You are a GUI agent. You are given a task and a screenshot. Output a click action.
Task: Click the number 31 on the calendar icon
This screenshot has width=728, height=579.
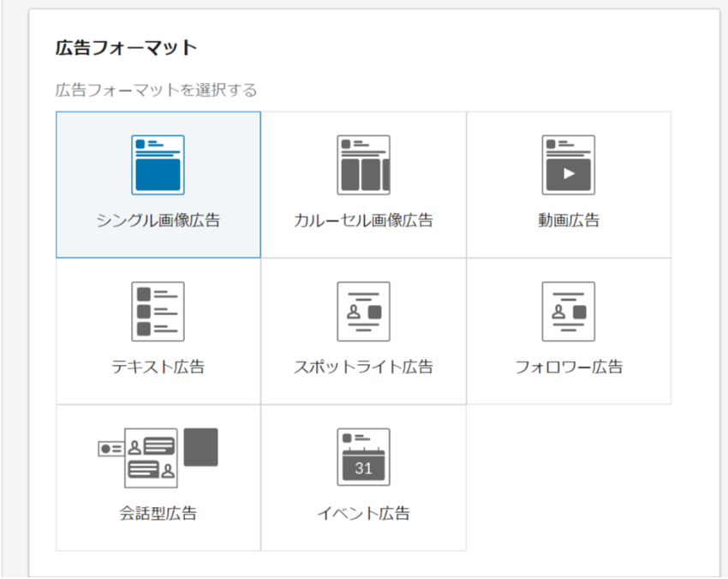(363, 469)
